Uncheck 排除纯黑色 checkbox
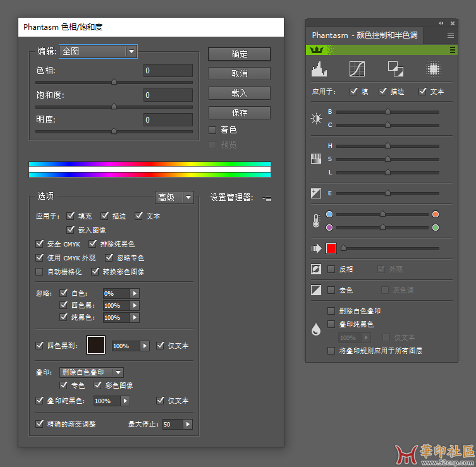476x467 pixels. (x=92, y=244)
